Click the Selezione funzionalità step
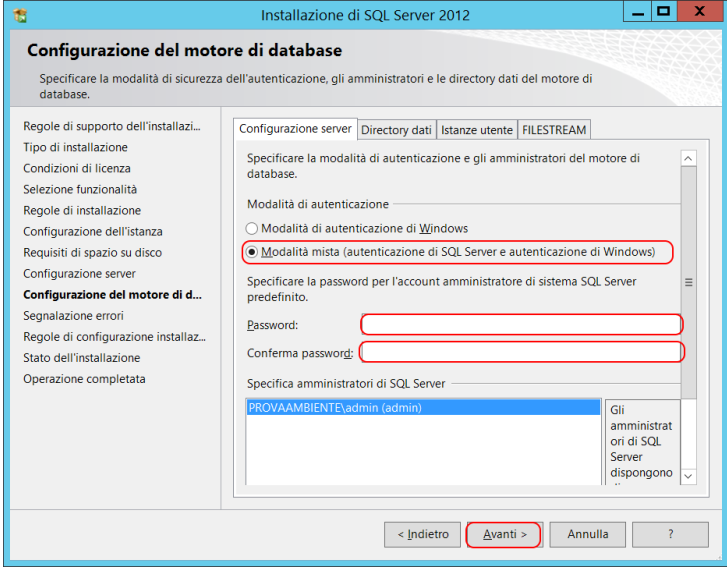Image resolution: width=727 pixels, height=567 pixels. pos(80,189)
